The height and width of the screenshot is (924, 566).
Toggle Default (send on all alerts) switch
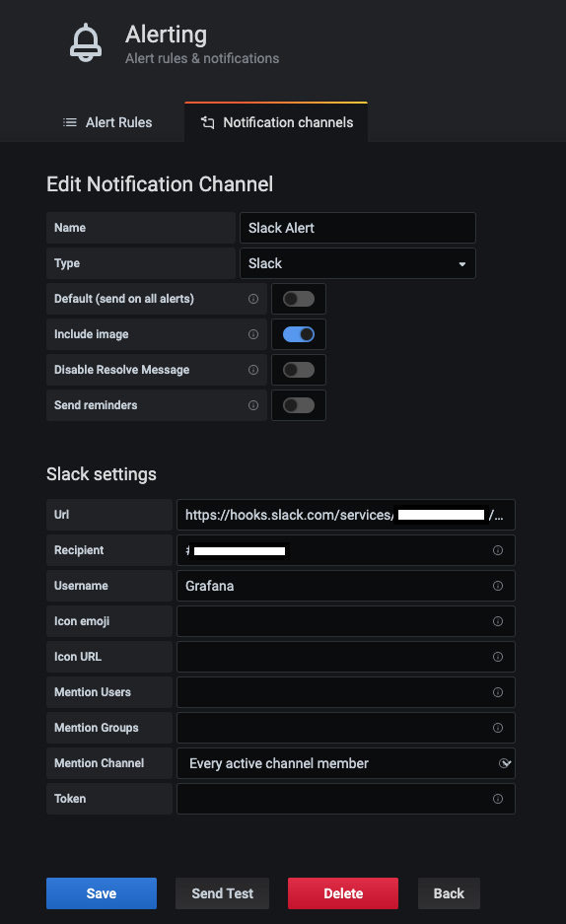[299, 299]
